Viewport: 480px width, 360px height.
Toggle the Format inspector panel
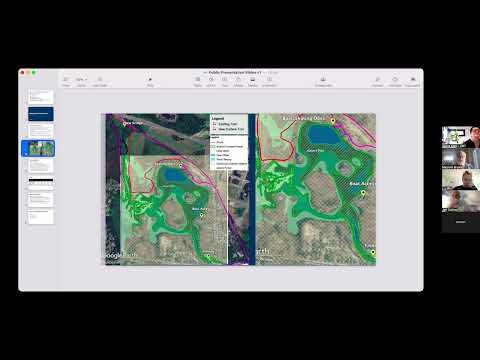click(378, 81)
